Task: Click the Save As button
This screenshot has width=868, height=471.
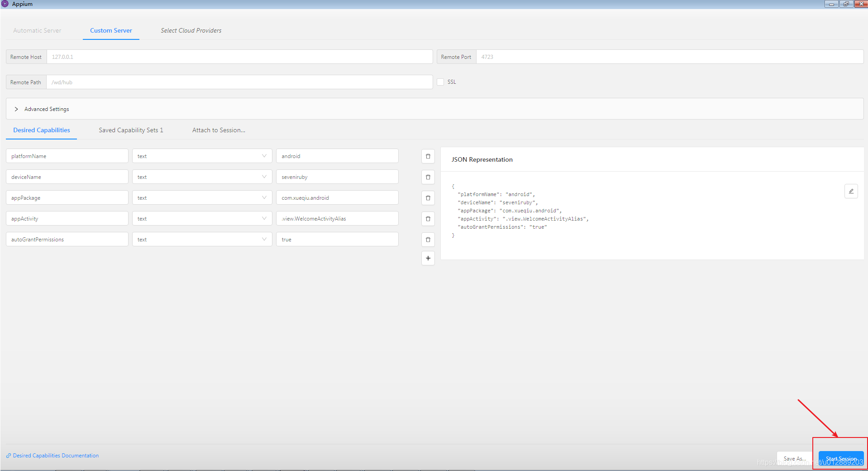Action: click(795, 458)
